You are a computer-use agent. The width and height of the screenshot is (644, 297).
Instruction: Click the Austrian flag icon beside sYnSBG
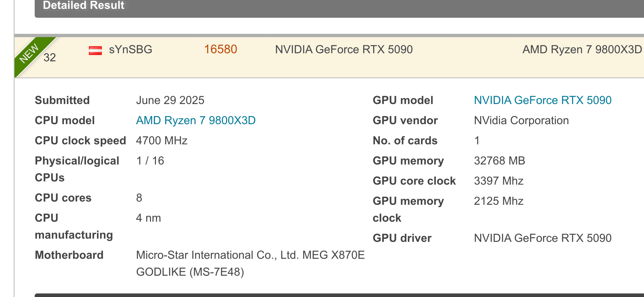pyautogui.click(x=95, y=50)
